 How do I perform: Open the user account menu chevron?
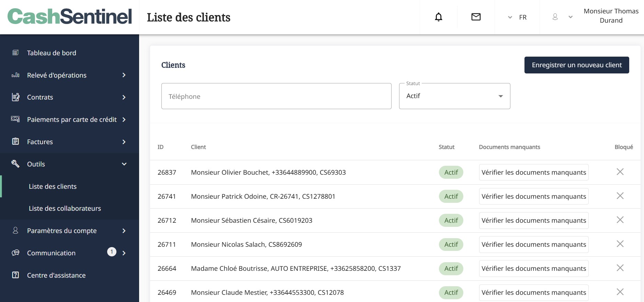click(x=570, y=17)
